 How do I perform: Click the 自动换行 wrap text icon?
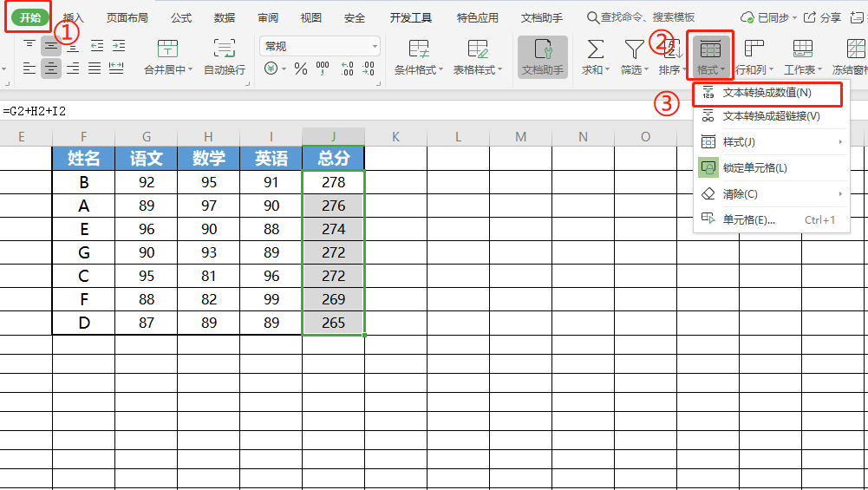click(x=225, y=50)
